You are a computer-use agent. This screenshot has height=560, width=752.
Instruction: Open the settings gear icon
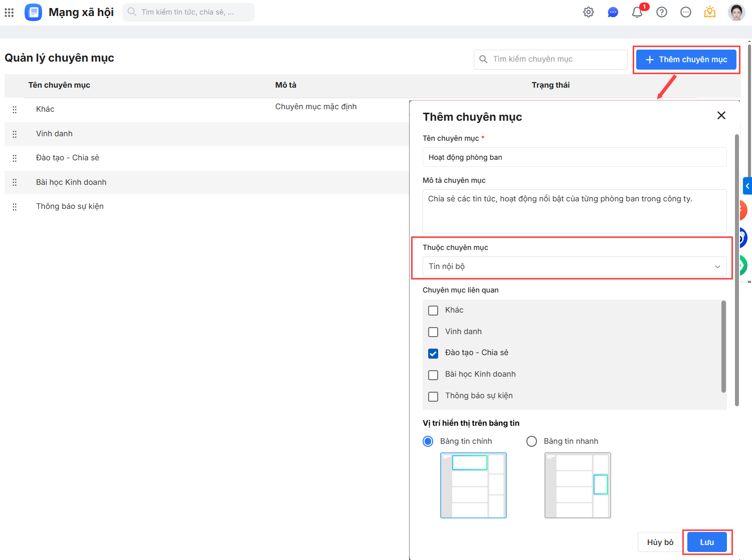589,13
